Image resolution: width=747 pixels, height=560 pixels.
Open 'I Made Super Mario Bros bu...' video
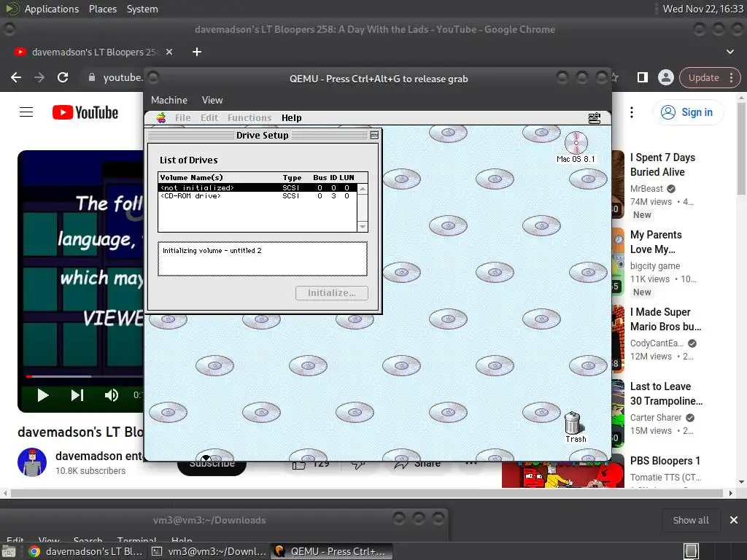pos(665,319)
